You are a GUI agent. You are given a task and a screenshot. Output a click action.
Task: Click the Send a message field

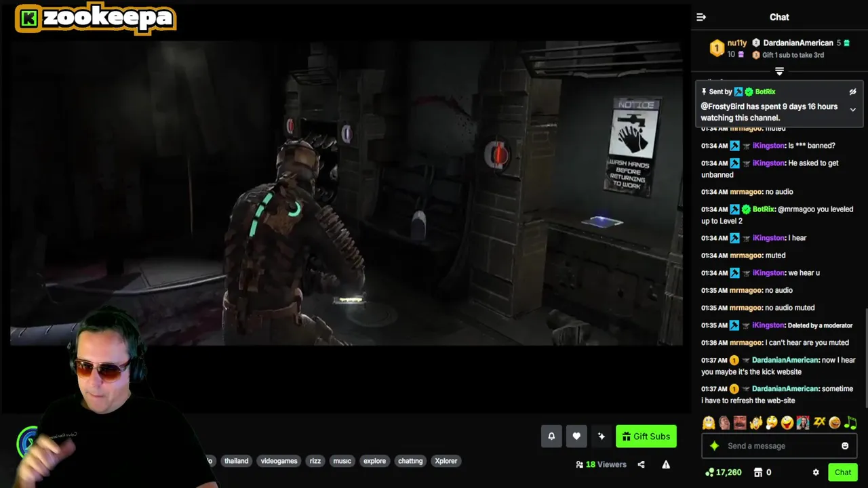tap(779, 446)
